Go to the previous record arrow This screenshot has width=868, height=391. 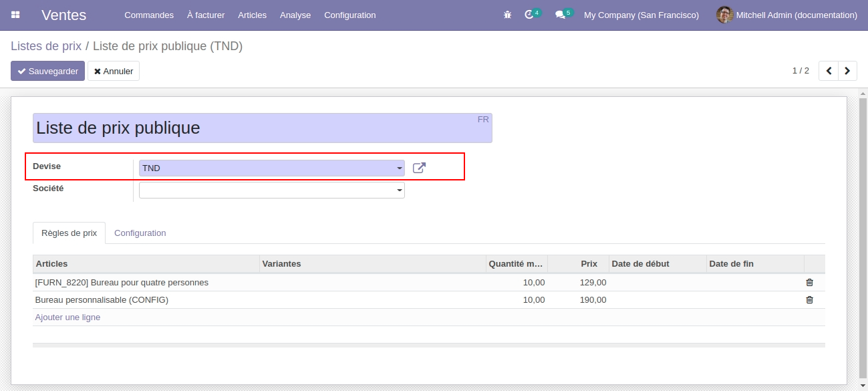point(829,71)
